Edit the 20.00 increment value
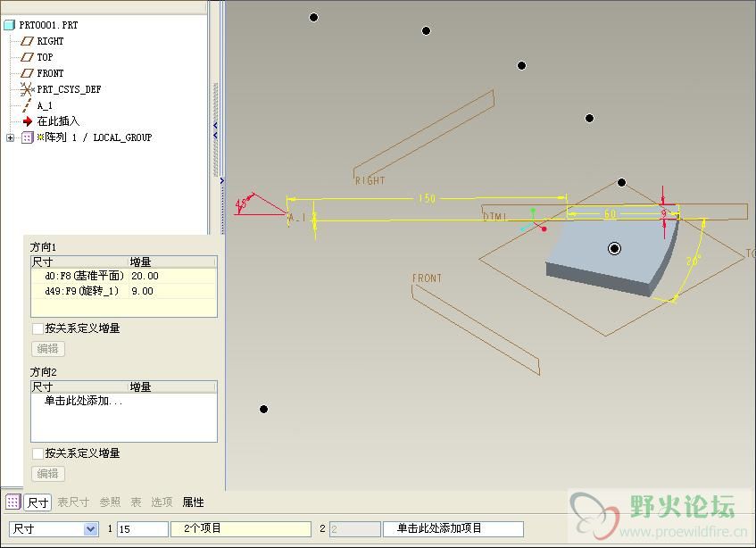This screenshot has height=548, width=756. pos(145,276)
